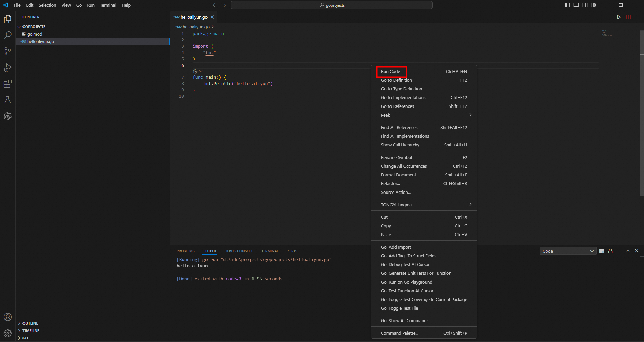Toggle the primary side bar layout icon
This screenshot has height=342, width=644.
click(x=567, y=5)
